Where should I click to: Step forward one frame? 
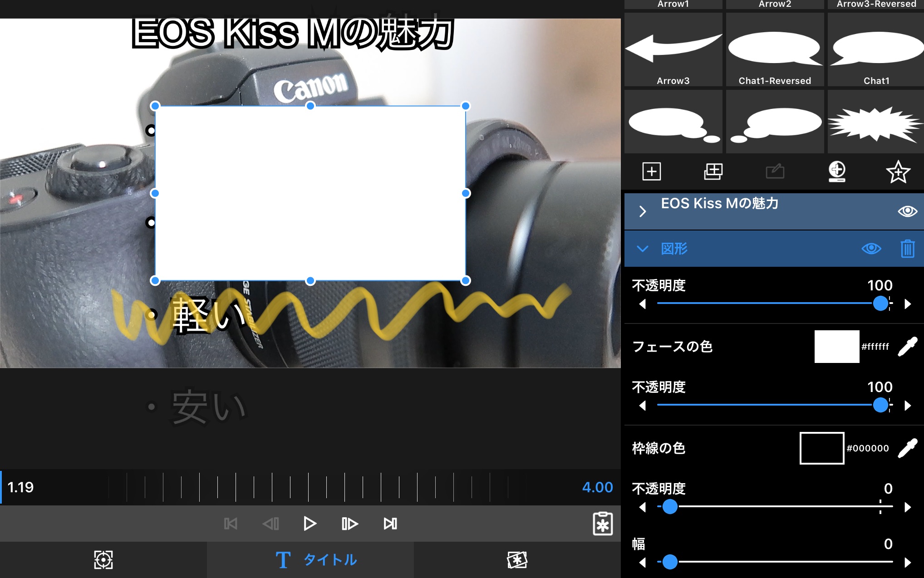349,524
